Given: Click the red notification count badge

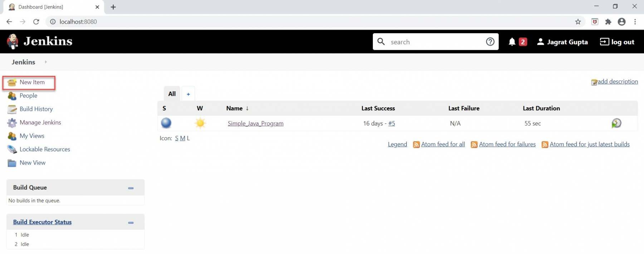Looking at the screenshot, I should (523, 42).
